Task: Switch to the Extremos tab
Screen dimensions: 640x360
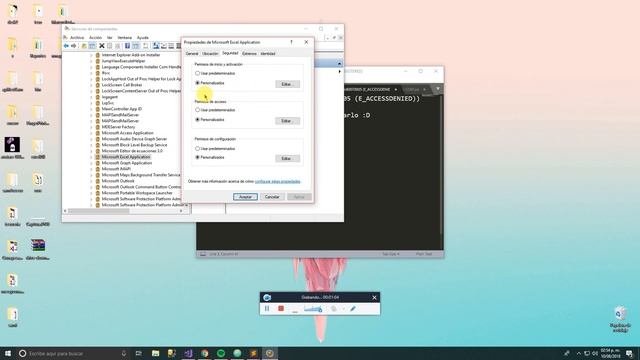Action: 249,54
